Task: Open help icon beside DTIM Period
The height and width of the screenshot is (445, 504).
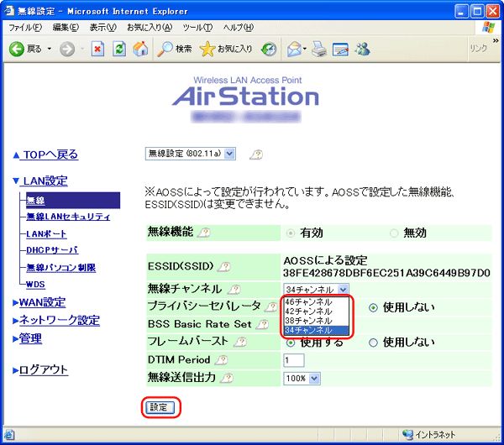Action: 221,360
